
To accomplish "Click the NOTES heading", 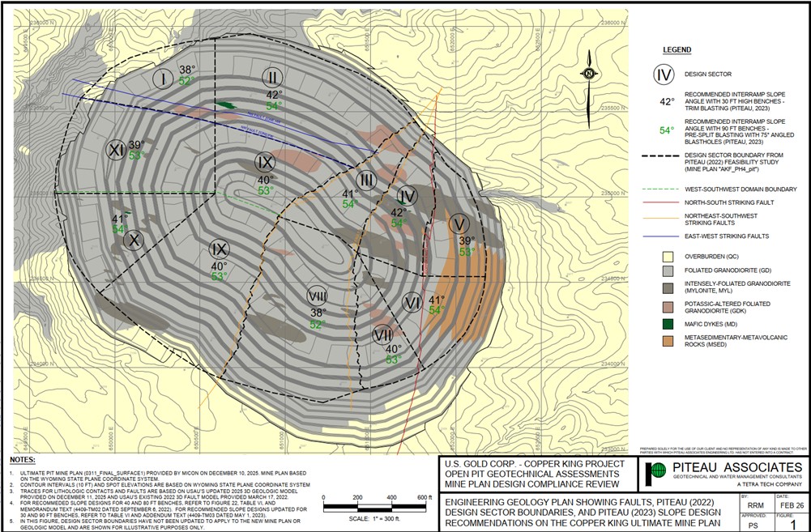I will pos(23,460).
